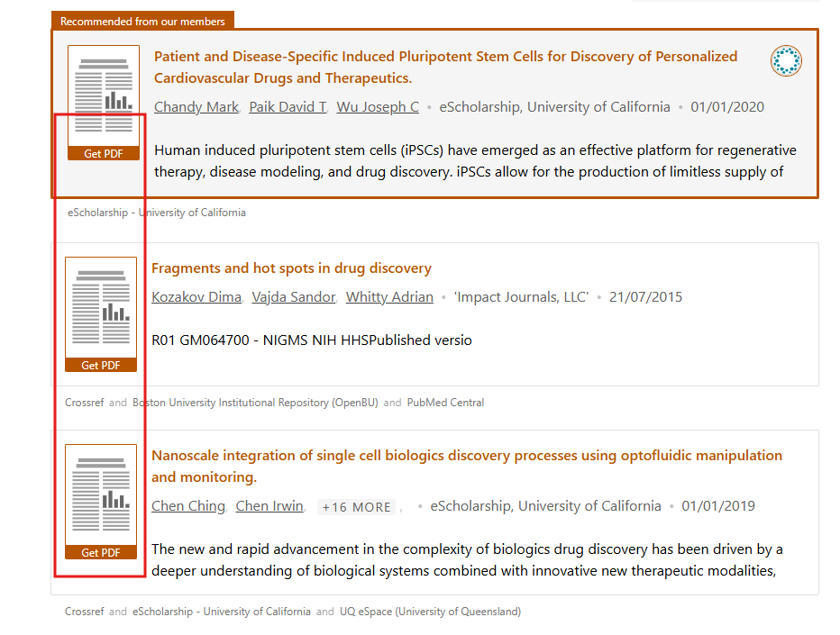Viewport: 840px width, 635px height.
Task: Click author Whitty Adrian
Action: 389,297
